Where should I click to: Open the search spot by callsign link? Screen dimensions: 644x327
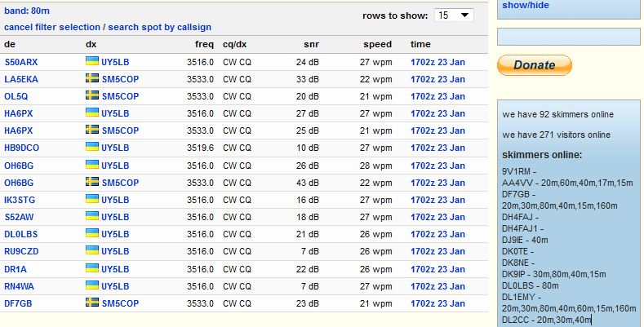tap(160, 27)
